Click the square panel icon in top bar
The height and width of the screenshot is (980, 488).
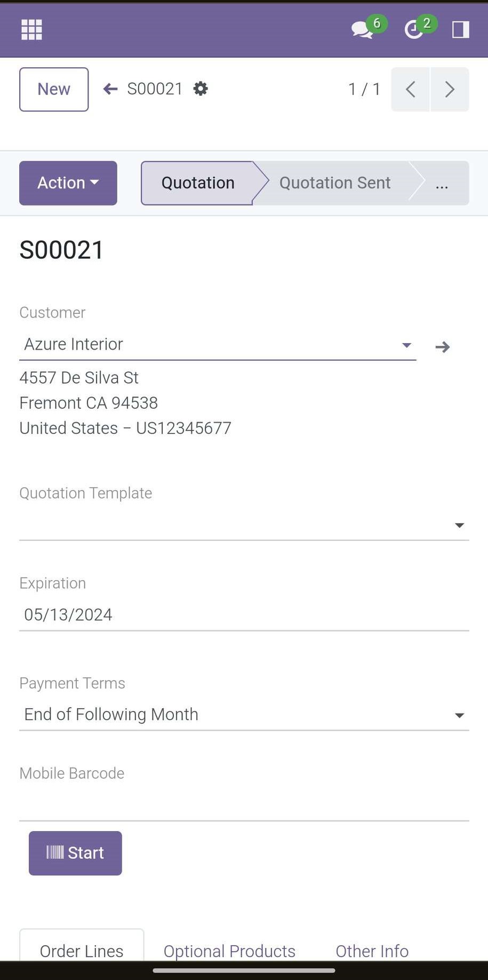[x=460, y=29]
